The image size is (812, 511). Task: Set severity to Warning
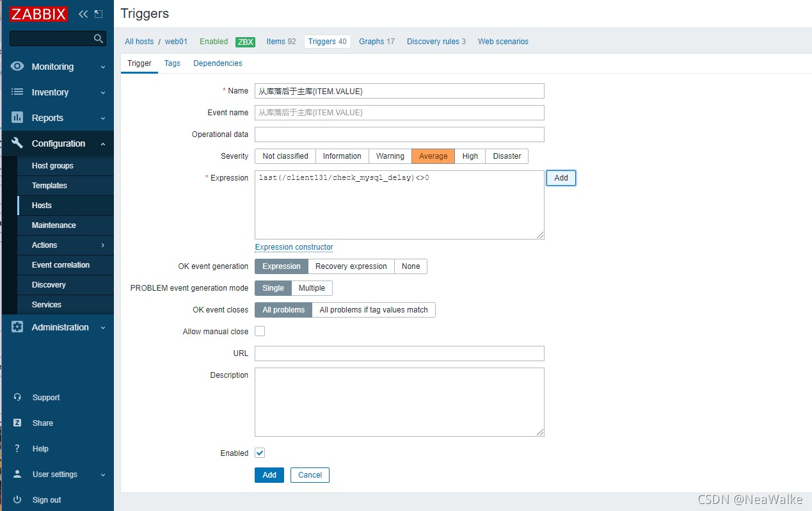pos(390,156)
